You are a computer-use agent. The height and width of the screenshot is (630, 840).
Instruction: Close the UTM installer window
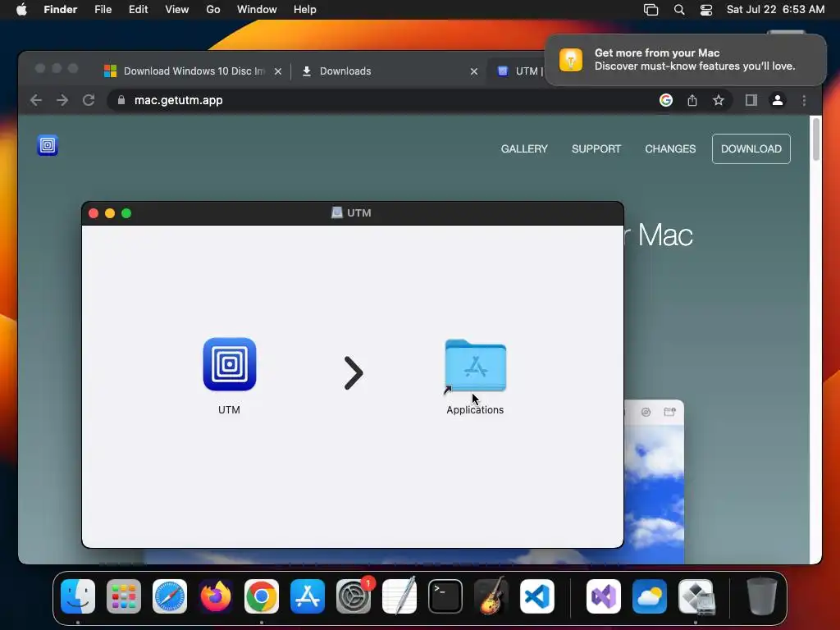[x=94, y=213]
